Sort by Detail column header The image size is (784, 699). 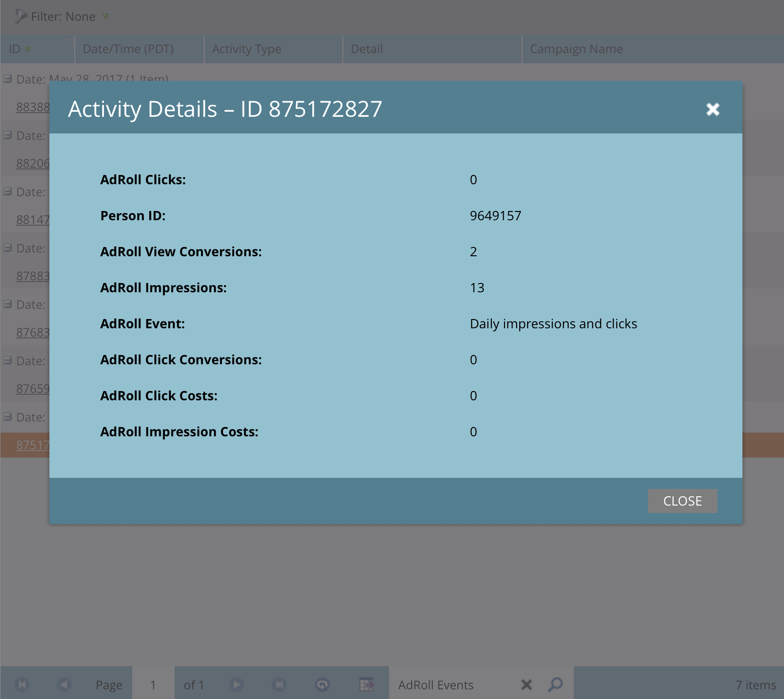pos(432,49)
